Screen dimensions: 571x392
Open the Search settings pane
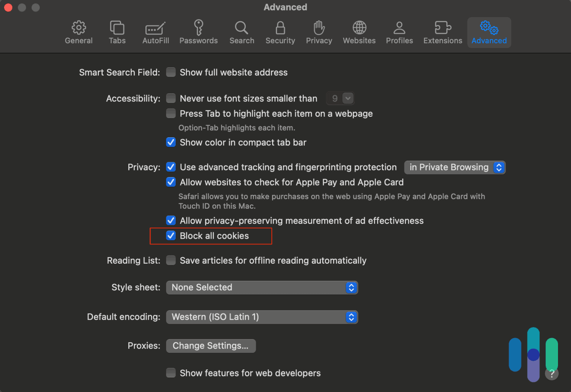tap(242, 32)
